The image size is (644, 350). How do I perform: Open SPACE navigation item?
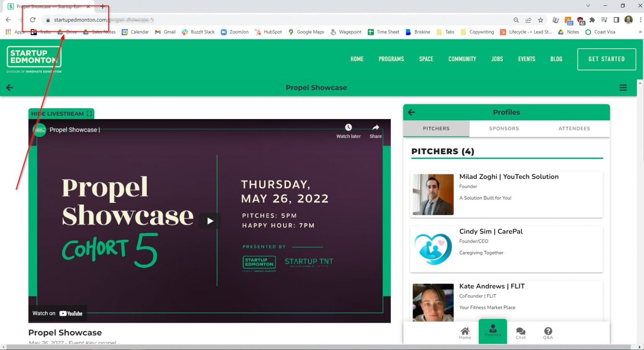click(x=426, y=59)
